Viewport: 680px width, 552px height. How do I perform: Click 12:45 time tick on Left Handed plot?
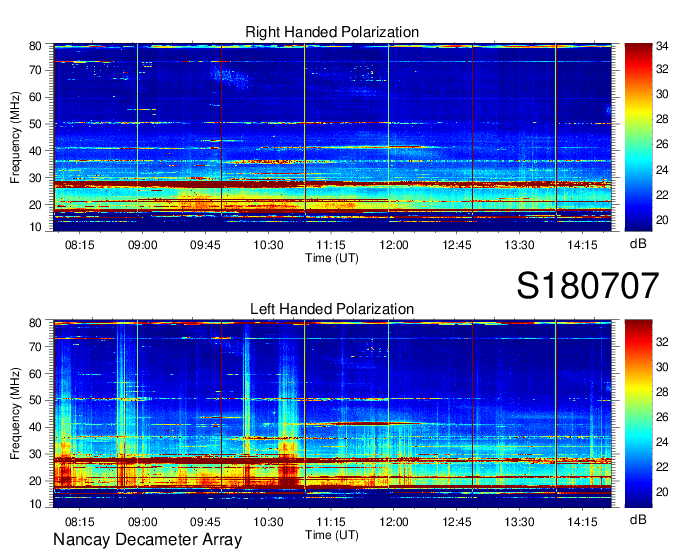coord(457,522)
